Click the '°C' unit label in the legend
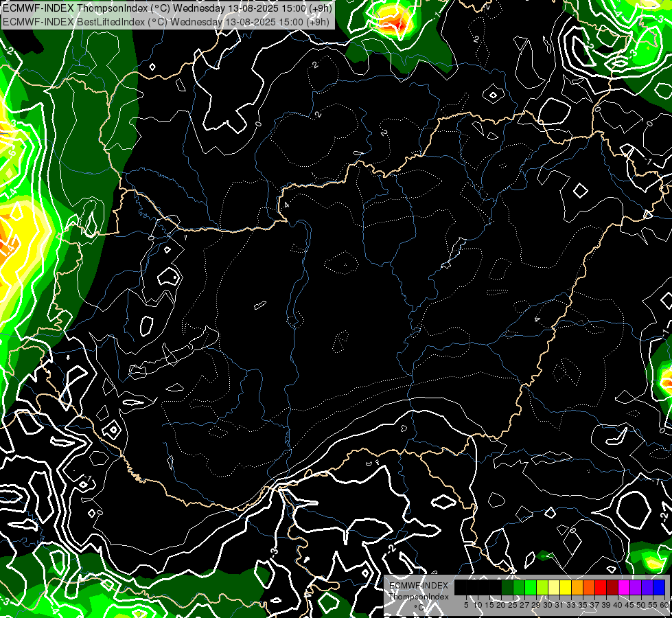 [x=419, y=607]
